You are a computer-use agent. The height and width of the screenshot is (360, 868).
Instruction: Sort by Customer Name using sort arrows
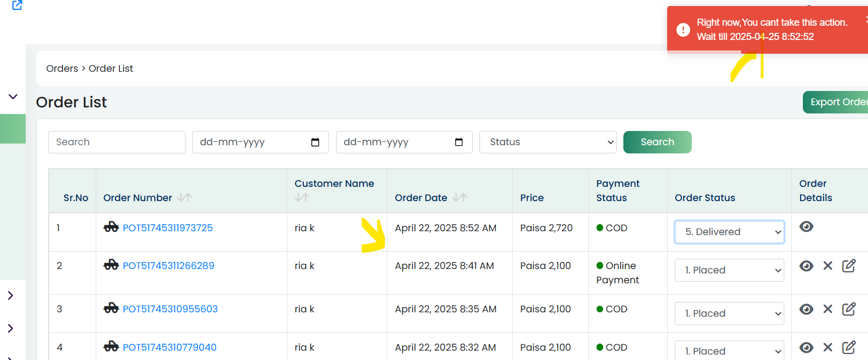pos(302,197)
